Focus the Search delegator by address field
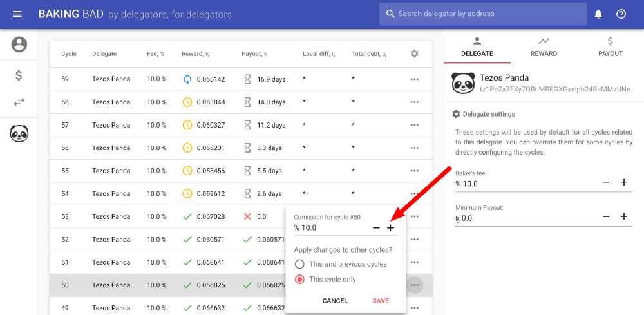Viewport: 644px width, 315px height. [x=483, y=14]
